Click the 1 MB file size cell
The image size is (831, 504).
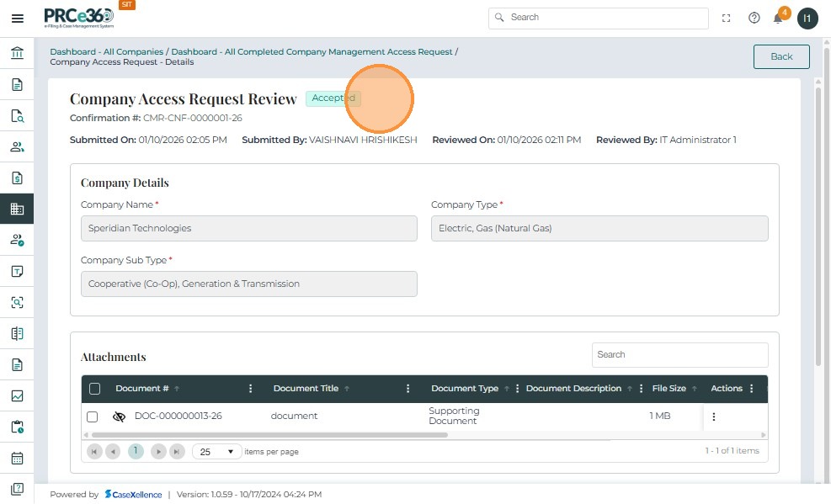[660, 416]
